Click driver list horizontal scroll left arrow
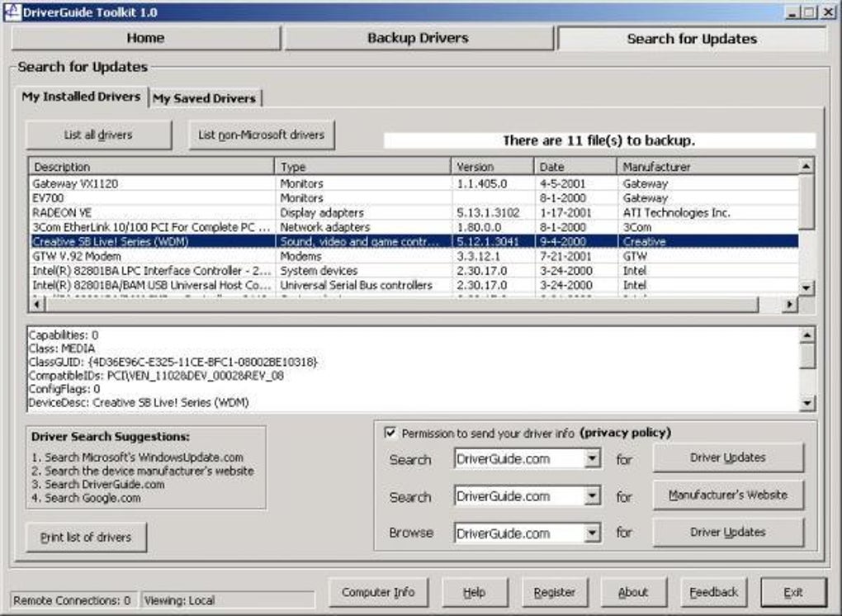This screenshot has width=842, height=616. pos(37,305)
